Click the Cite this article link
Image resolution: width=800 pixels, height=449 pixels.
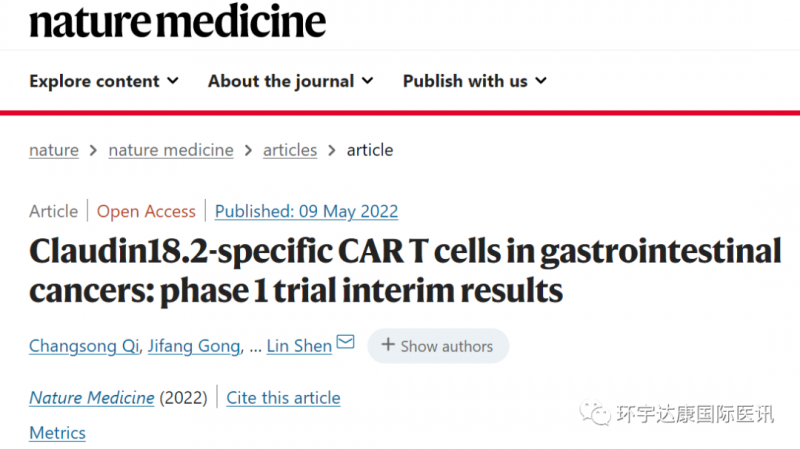click(283, 397)
